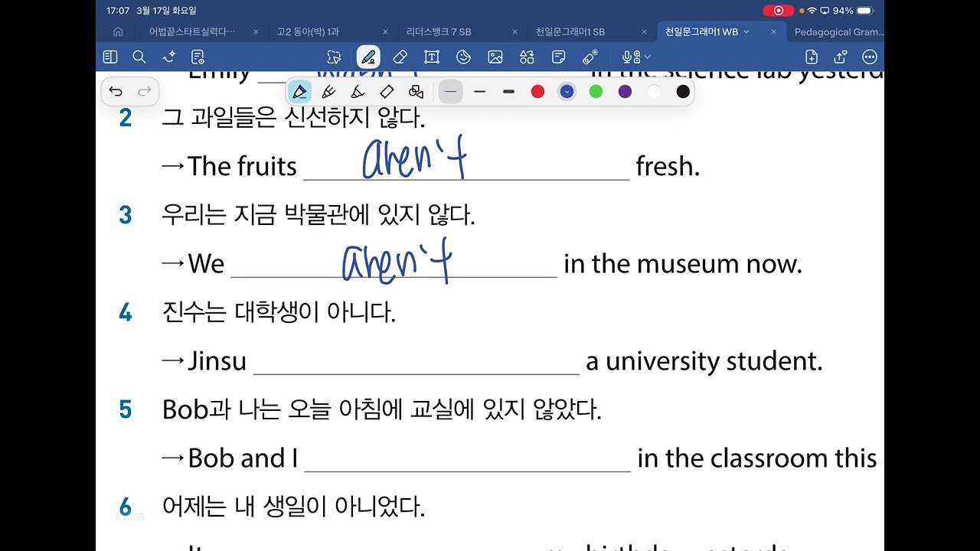Pick the black pen color
The height and width of the screenshot is (551, 980).
coord(683,92)
